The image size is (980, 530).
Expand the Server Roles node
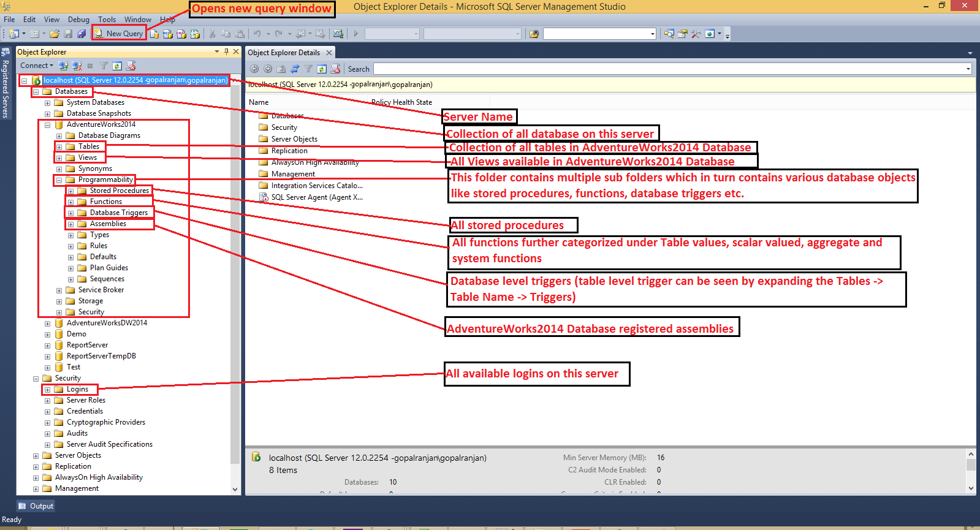coord(47,401)
